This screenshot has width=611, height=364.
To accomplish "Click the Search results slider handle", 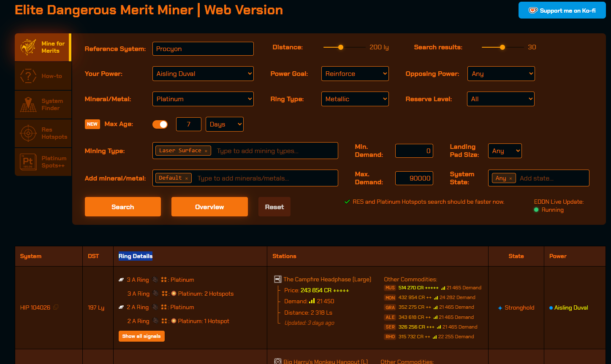I will (502, 47).
